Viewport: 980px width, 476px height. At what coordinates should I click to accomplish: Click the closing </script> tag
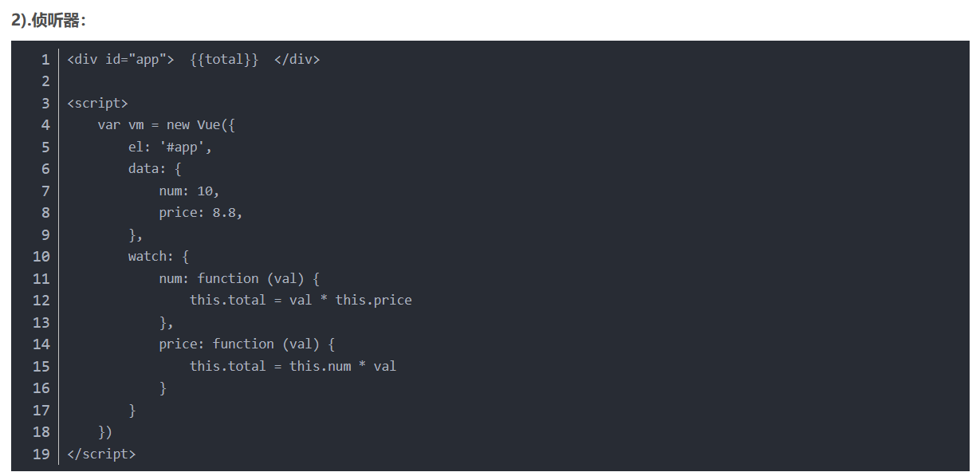coord(101,454)
